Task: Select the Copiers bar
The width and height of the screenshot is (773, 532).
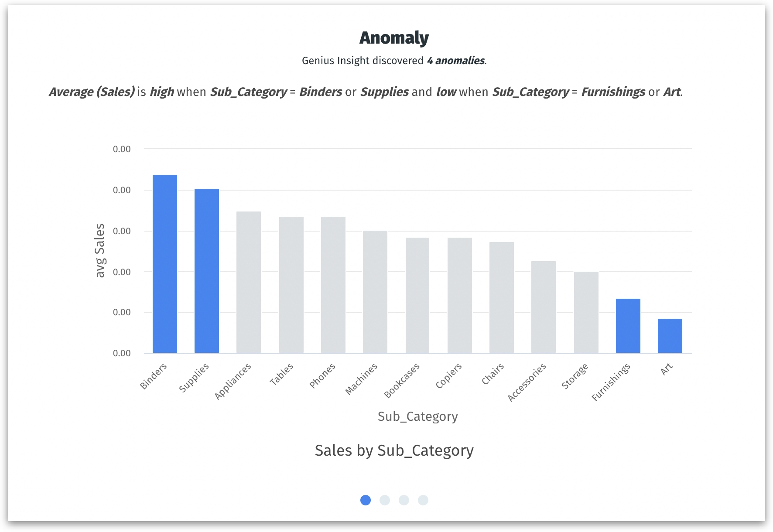Action: coord(460,295)
